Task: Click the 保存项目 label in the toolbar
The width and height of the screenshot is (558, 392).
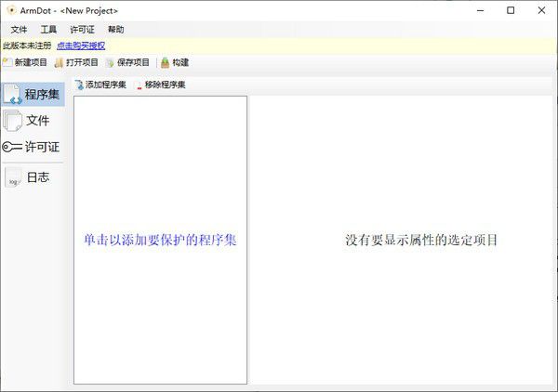Action: click(x=133, y=62)
